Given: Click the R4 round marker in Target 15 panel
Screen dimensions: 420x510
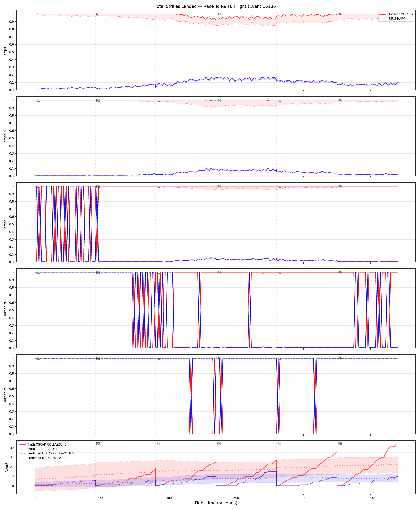Looking at the screenshot, I should 219,187.
